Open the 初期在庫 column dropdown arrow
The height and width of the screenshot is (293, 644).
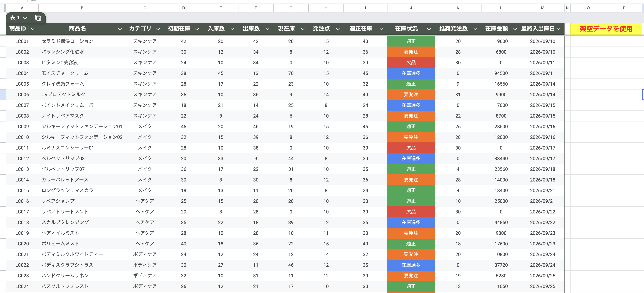197,29
